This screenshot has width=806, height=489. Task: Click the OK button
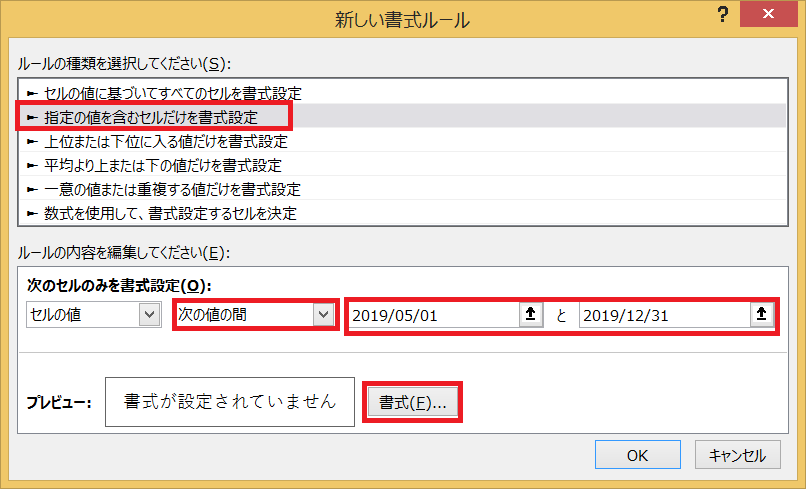click(x=637, y=455)
